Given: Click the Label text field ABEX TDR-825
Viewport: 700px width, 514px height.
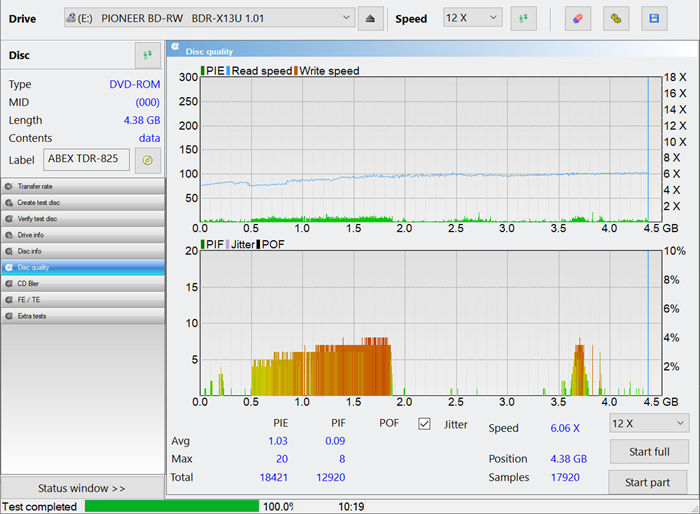Looking at the screenshot, I should 86,159.
